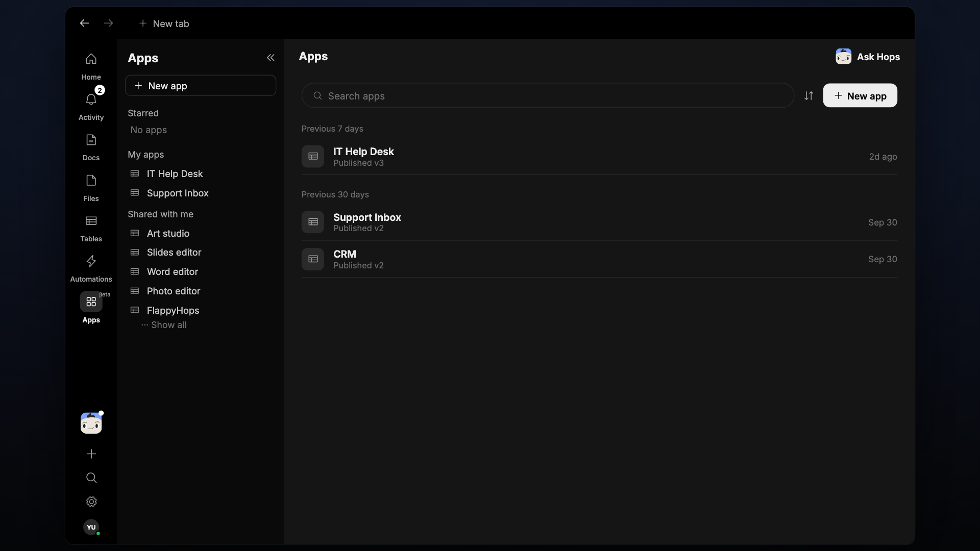Open IT Help Desk Published v3 row
Image resolution: width=980 pixels, height=551 pixels.
pos(599,157)
